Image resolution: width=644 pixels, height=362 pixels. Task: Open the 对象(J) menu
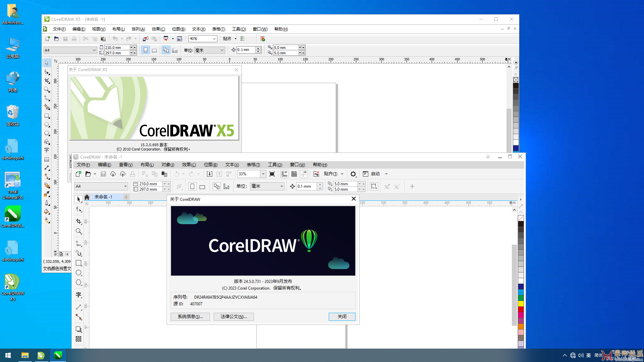tap(168, 165)
